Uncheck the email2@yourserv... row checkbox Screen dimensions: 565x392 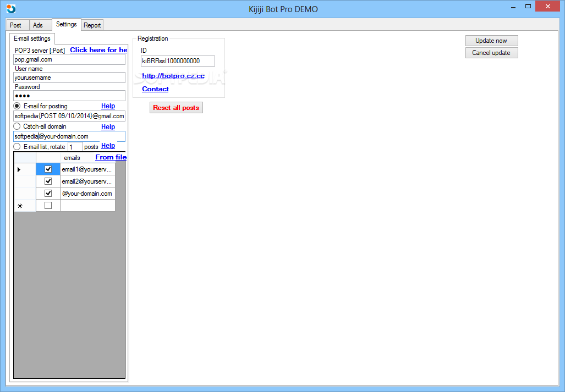(48, 181)
